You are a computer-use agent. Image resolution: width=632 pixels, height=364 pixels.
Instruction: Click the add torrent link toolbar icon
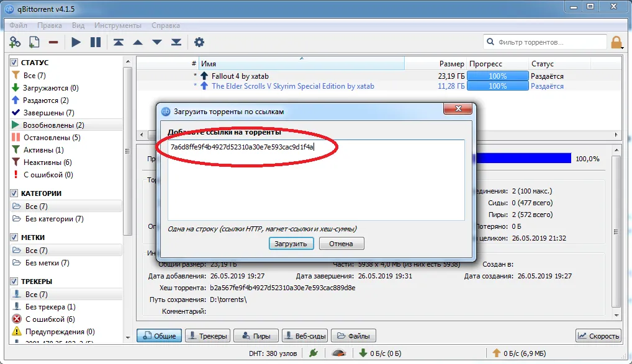click(15, 42)
